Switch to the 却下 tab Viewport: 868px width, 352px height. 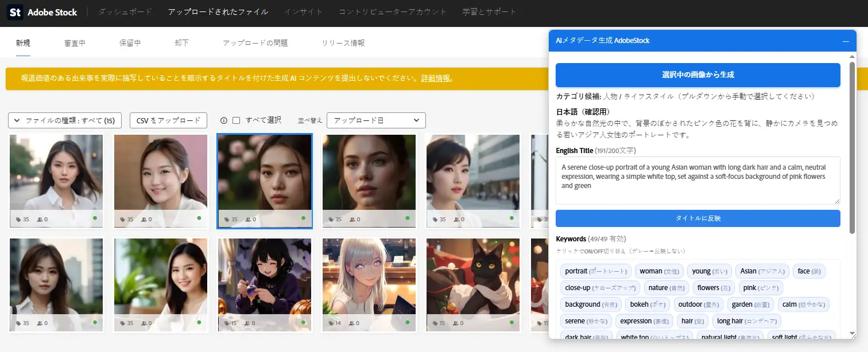[181, 43]
